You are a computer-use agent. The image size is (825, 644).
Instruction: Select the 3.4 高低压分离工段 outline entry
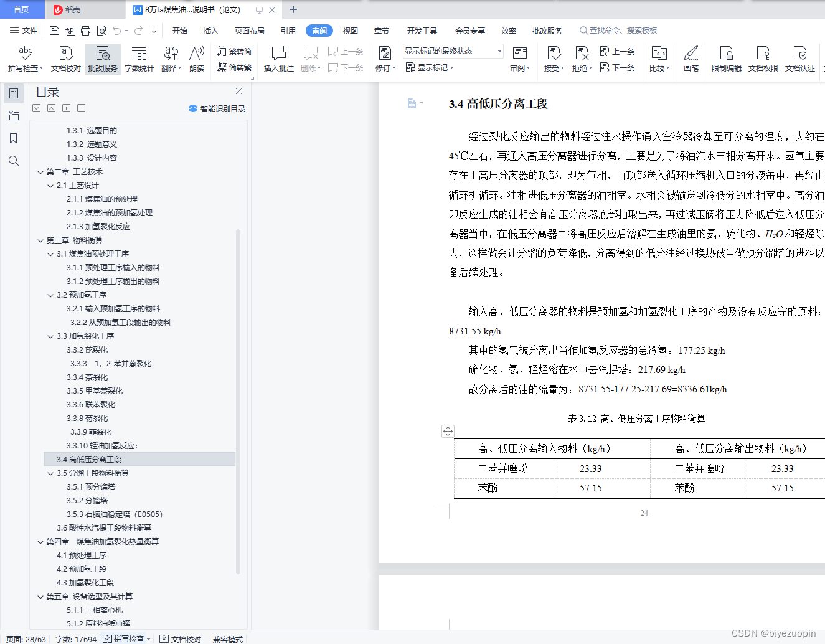(x=139, y=460)
